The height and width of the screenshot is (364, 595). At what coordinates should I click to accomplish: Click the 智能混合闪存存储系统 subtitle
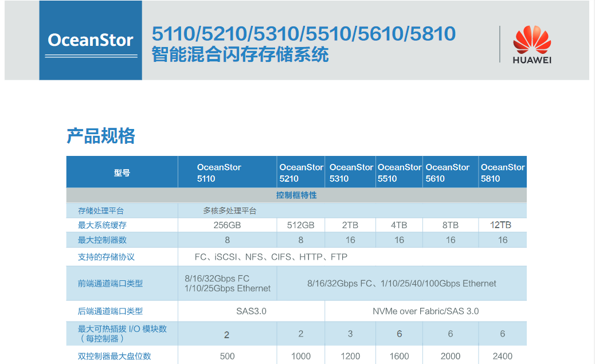pyautogui.click(x=240, y=55)
